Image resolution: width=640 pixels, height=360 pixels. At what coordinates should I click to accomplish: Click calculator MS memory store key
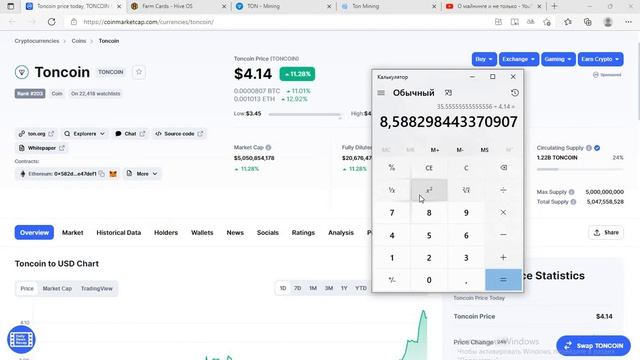(x=484, y=150)
